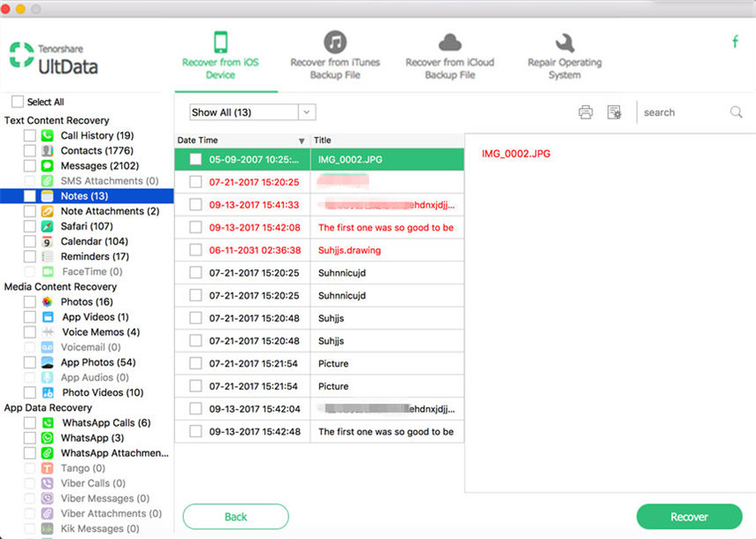Screen dimensions: 756x539
Task: Click the Title column header
Action: click(387, 140)
